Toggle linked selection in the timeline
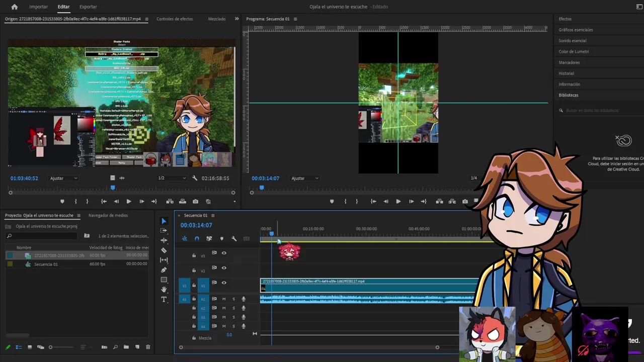This screenshot has width=644, height=362. pos(209,239)
